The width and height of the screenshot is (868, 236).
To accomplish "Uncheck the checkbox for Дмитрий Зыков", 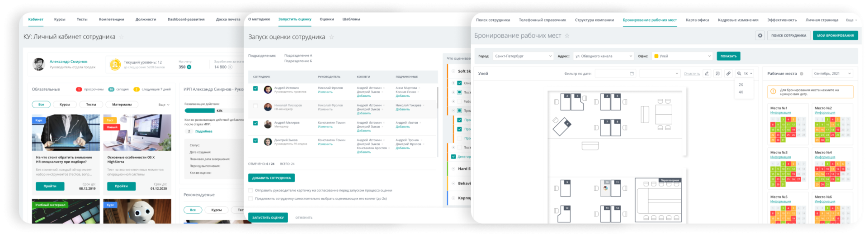I will (x=255, y=140).
